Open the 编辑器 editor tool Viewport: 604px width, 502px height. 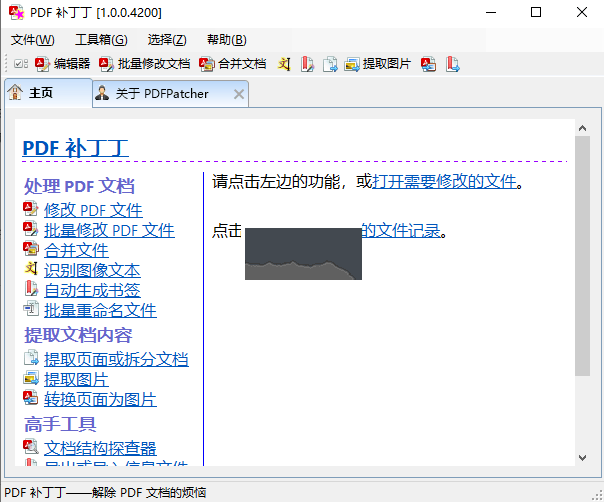[62, 64]
